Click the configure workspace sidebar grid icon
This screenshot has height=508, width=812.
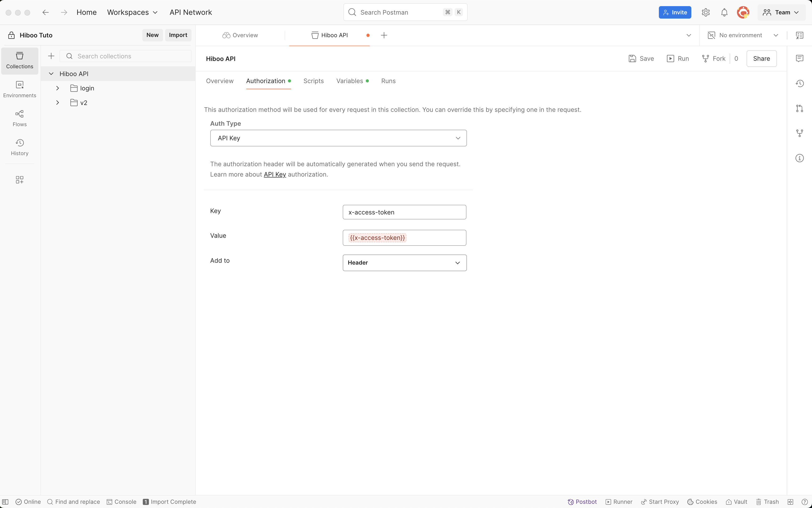click(x=20, y=180)
